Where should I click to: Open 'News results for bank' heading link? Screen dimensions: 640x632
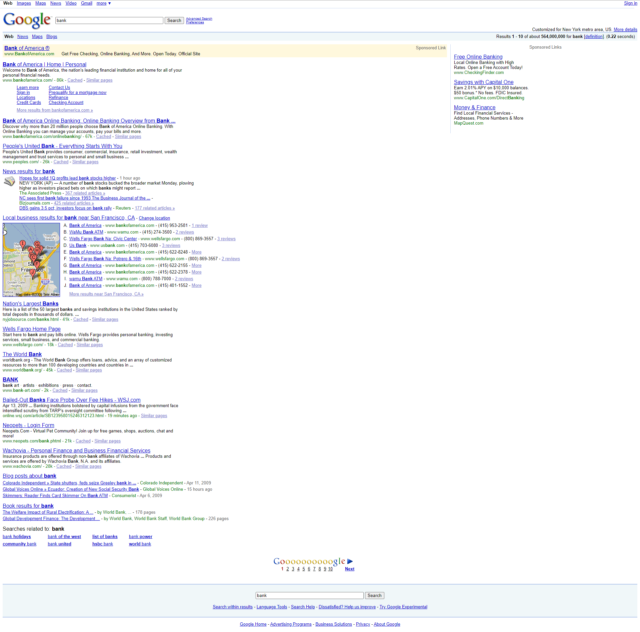29,171
